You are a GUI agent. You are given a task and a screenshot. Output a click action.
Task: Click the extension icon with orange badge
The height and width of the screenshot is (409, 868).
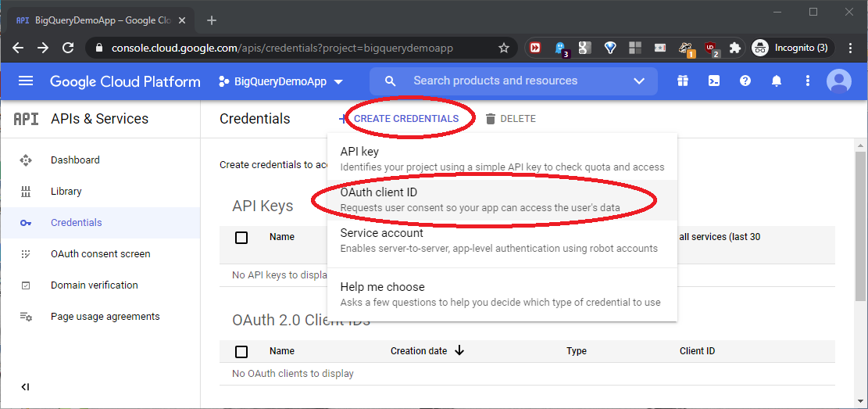687,49
